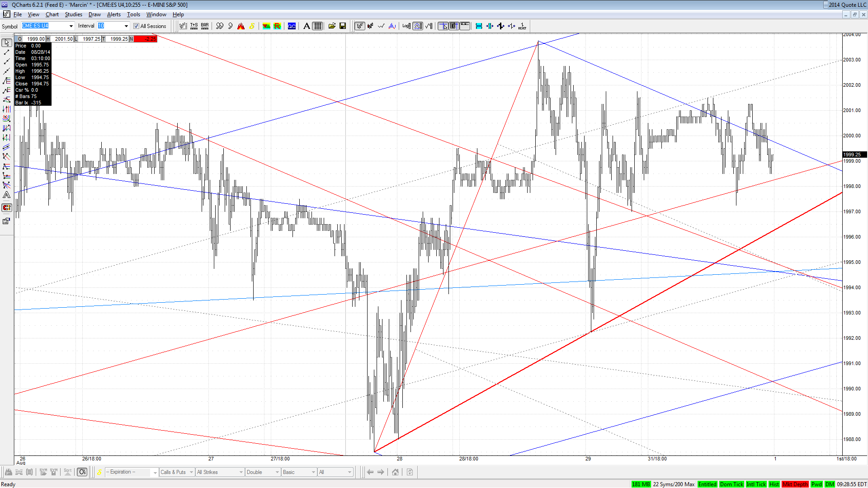Toggle the bar chart style button
Screen dimensions: 868x488
(x=359, y=26)
